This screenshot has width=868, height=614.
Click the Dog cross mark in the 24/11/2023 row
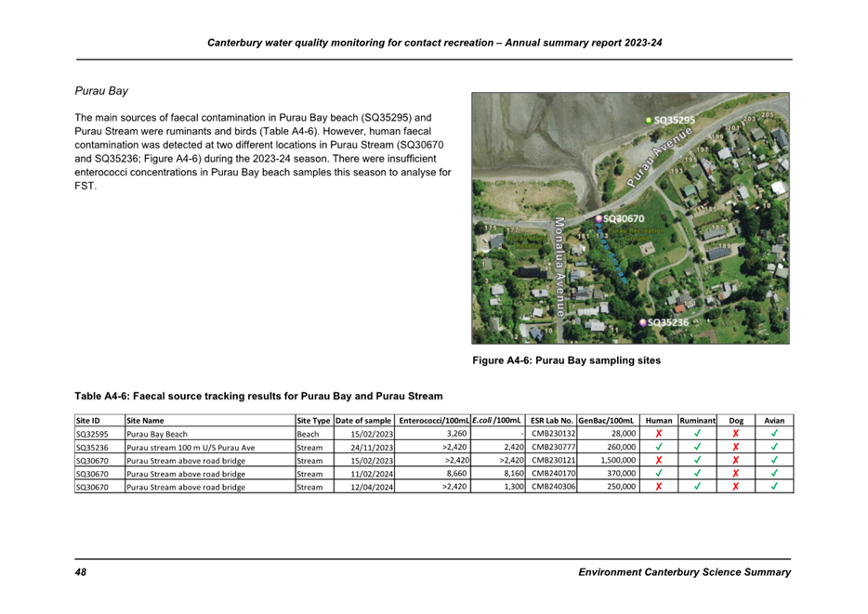(x=736, y=447)
